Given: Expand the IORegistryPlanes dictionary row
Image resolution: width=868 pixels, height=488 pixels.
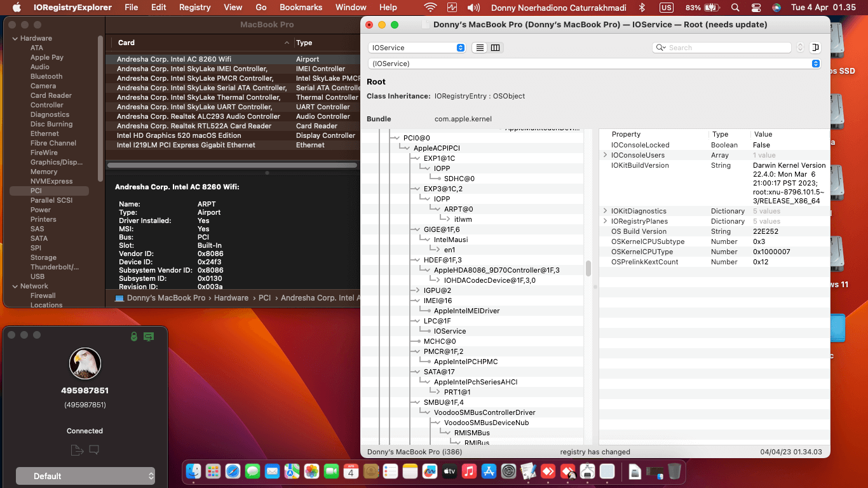Looking at the screenshot, I should 605,221.
